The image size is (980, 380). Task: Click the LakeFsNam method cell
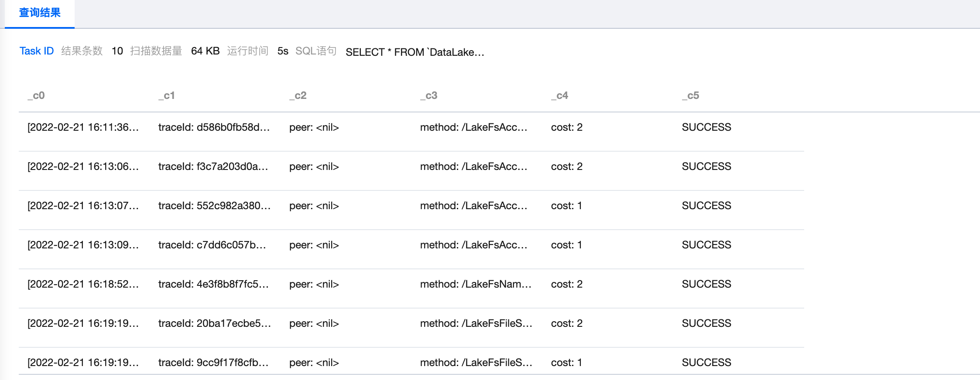tap(476, 284)
